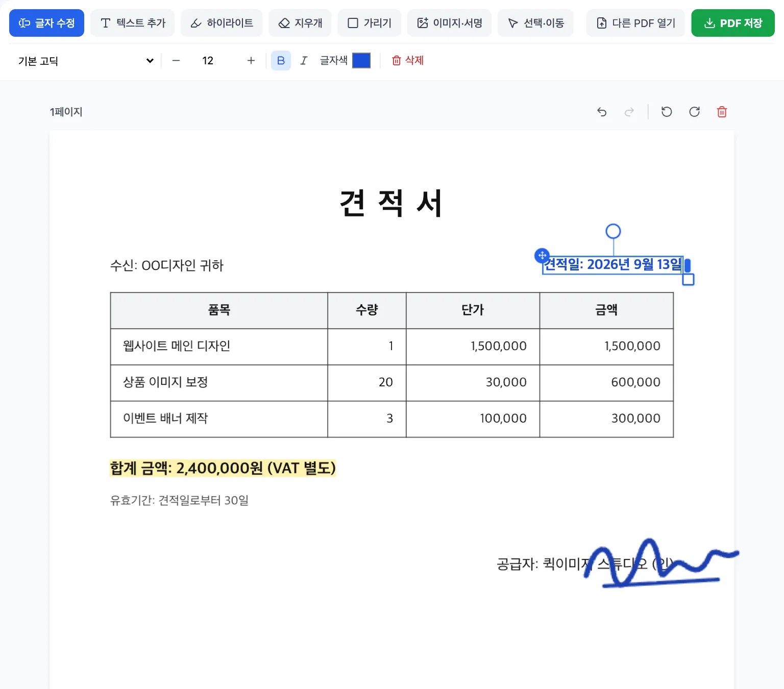Image resolution: width=784 pixels, height=689 pixels.
Task: Select the 글자 수정 edit text tool
Action: pyautogui.click(x=46, y=23)
